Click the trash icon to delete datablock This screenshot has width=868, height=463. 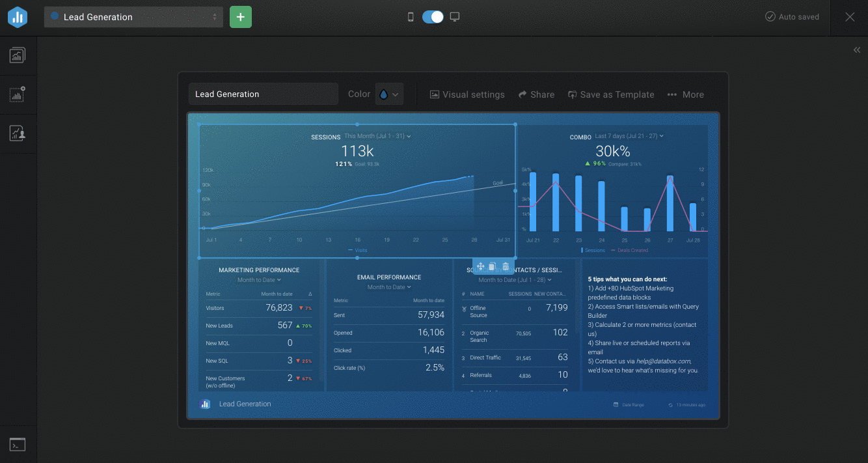tap(506, 266)
